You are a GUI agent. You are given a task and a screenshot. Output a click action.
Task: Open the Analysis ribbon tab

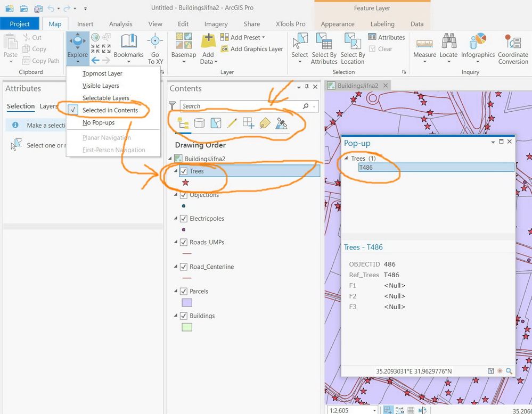[x=120, y=24]
